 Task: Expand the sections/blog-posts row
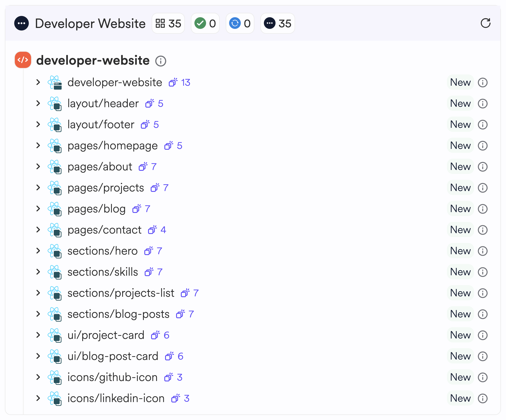click(x=38, y=314)
